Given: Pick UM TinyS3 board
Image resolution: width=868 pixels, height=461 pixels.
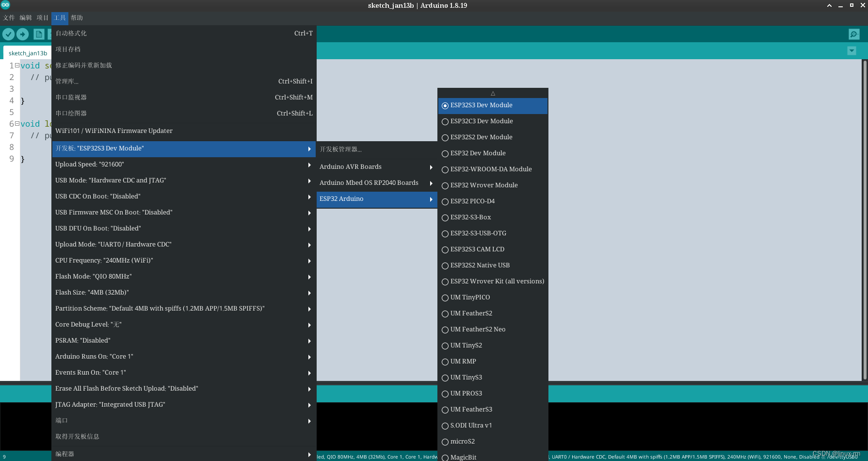Looking at the screenshot, I should point(493,378).
